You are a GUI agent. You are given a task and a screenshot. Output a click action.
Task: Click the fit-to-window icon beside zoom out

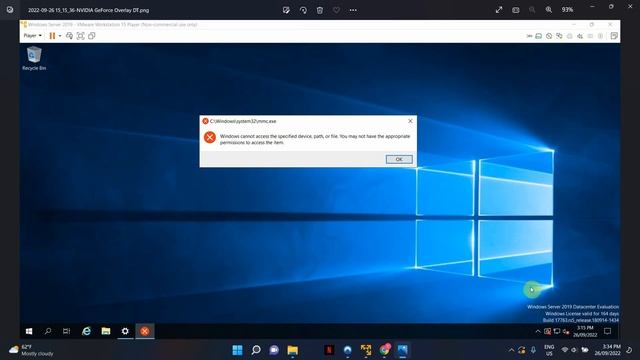click(x=516, y=10)
